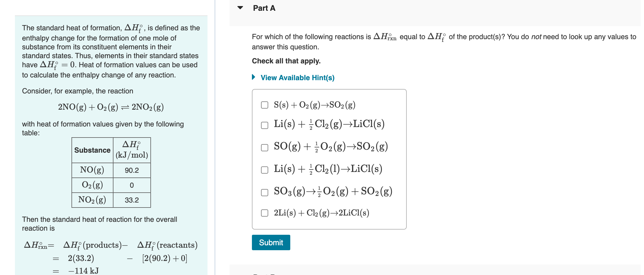Open View Available Hint(s)
The image size is (644, 275).
pos(297,77)
